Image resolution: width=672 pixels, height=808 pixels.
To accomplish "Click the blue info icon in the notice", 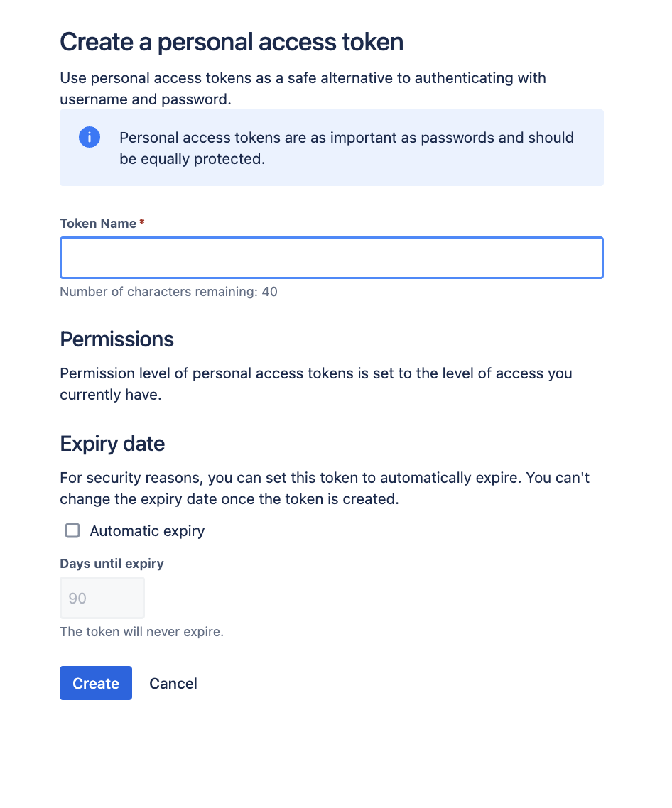I will pos(90,137).
